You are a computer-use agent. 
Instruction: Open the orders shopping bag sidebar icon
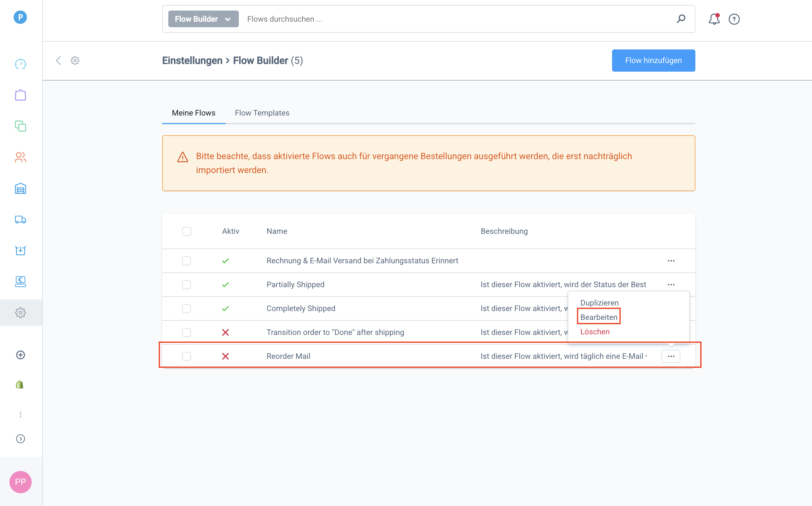[20, 95]
